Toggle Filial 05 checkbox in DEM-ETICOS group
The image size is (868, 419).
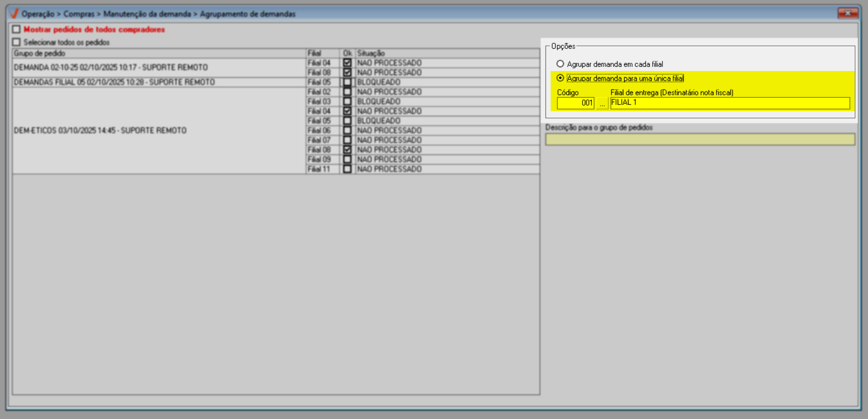coord(347,121)
